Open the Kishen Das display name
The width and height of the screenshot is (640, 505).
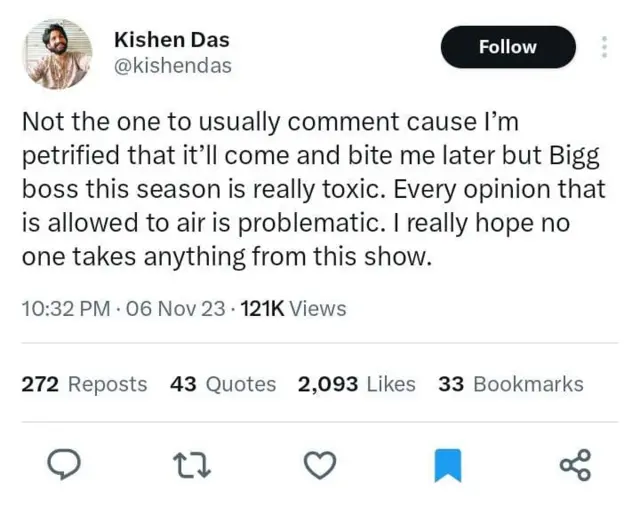coord(171,40)
